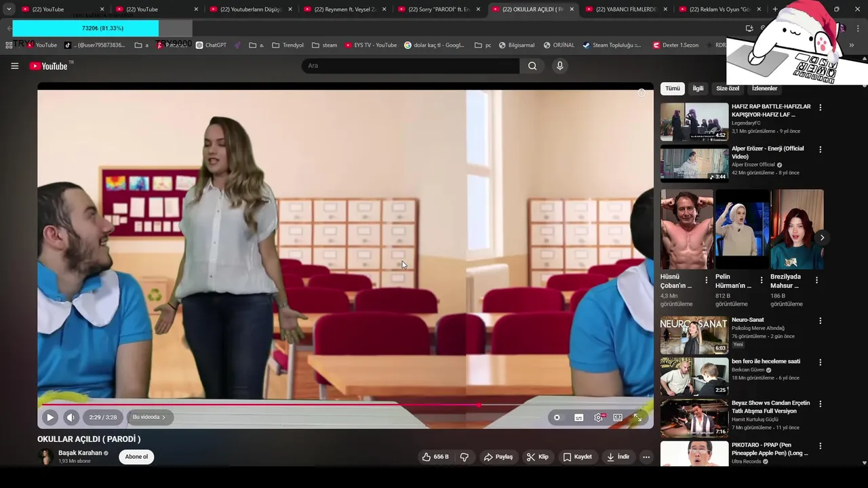The image size is (868, 488).
Task: Download the video with İndir
Action: 618,457
